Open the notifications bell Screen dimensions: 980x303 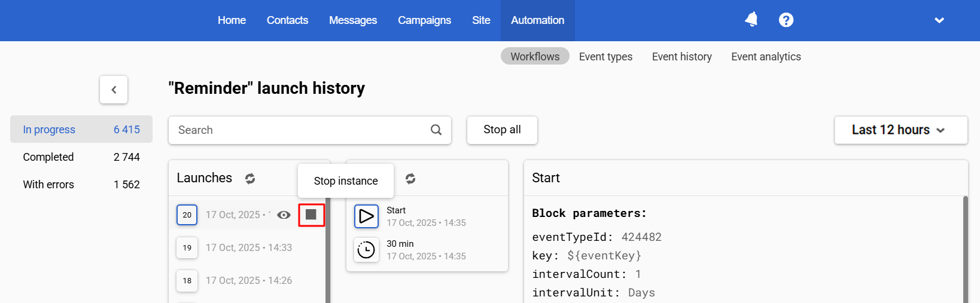click(751, 20)
